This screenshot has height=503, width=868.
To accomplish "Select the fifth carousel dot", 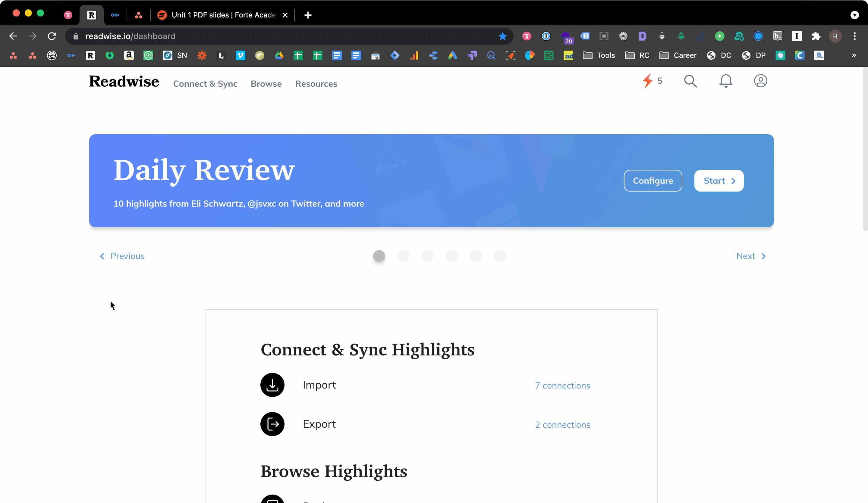I will tap(475, 256).
